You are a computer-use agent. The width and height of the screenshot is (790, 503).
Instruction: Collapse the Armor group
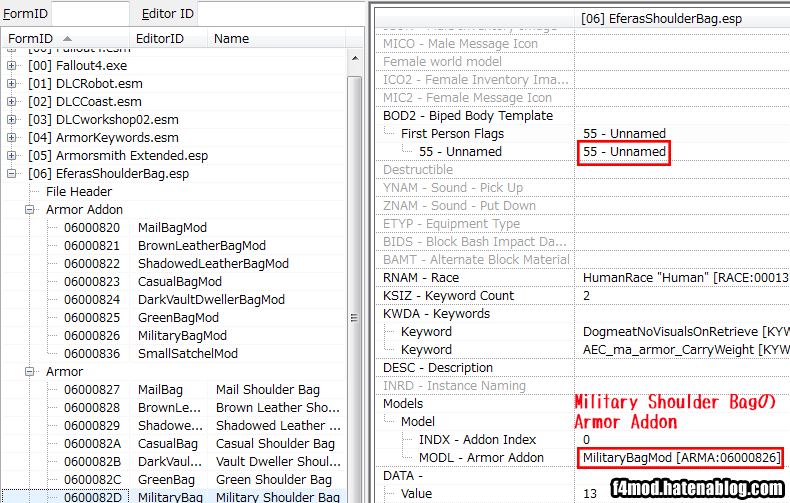pyautogui.click(x=30, y=372)
